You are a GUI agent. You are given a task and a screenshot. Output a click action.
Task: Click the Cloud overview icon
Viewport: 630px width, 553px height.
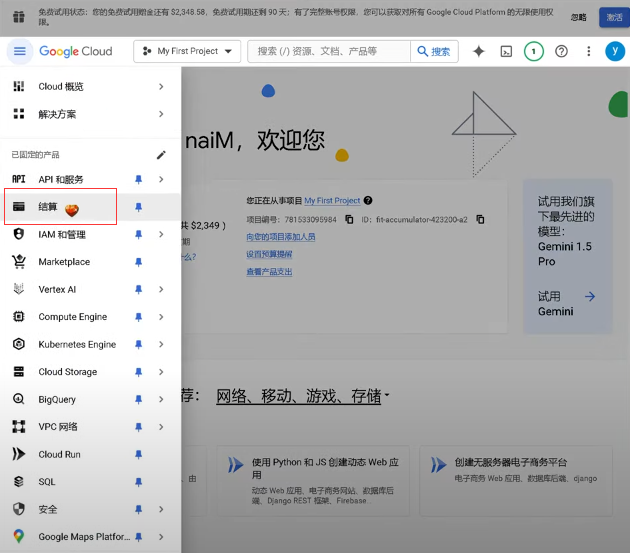pos(18,86)
